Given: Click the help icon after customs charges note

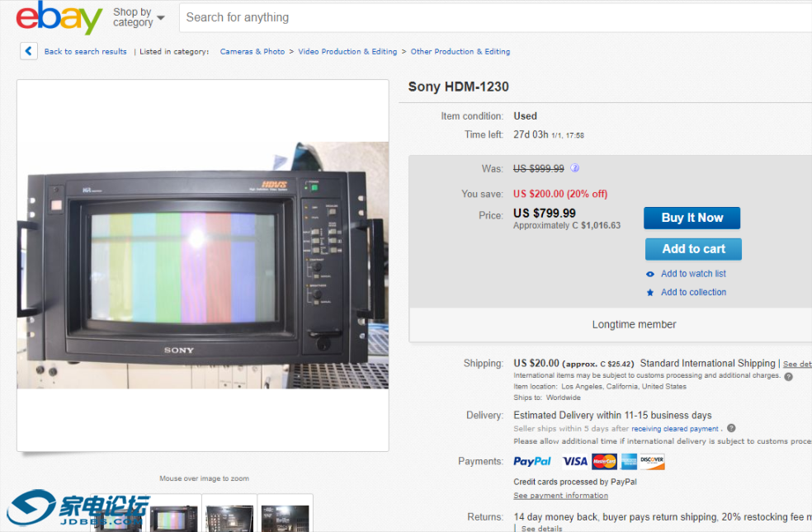Looking at the screenshot, I should (x=788, y=376).
